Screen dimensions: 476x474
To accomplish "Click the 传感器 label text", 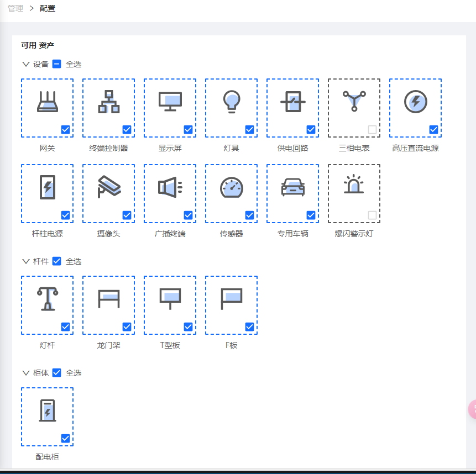I will [x=231, y=234].
